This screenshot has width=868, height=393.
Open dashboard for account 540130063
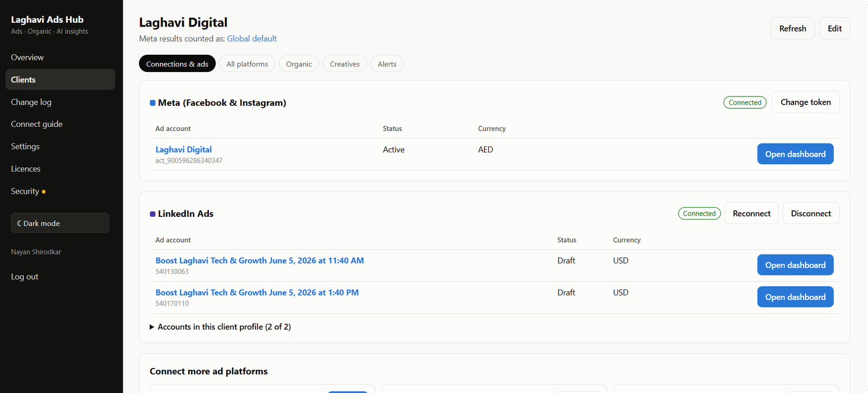pyautogui.click(x=795, y=265)
